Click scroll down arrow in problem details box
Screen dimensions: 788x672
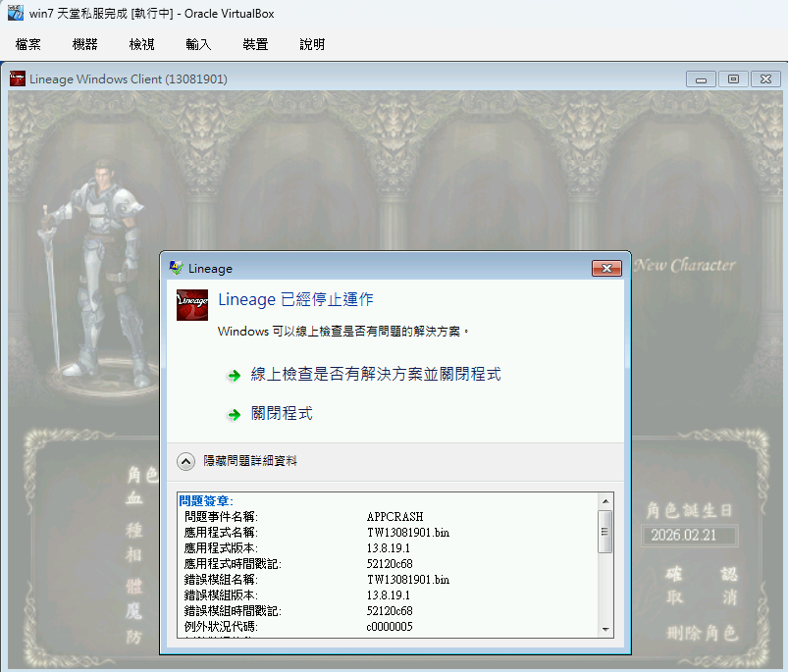click(x=605, y=629)
